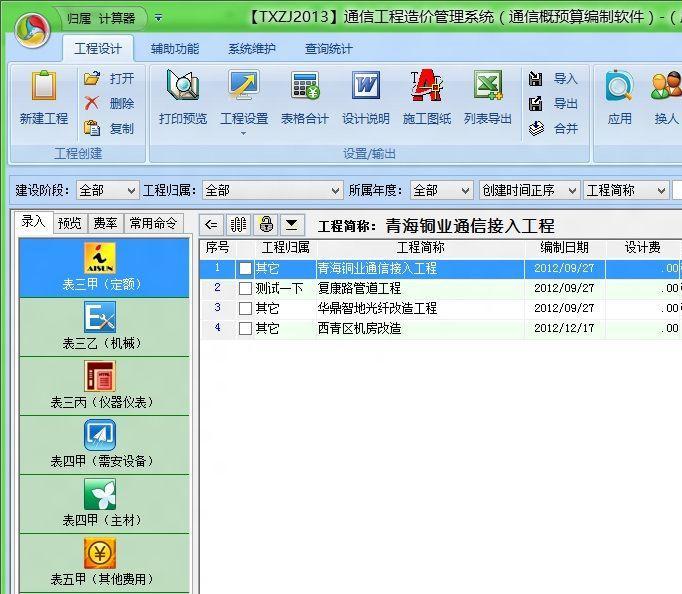The image size is (682, 594).
Task: Click the 换人 users icon
Action: (x=666, y=85)
